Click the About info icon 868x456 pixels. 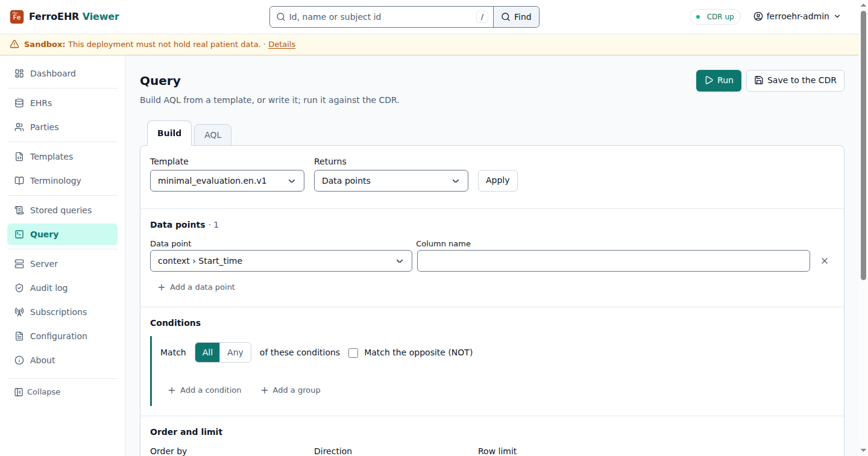tap(19, 360)
